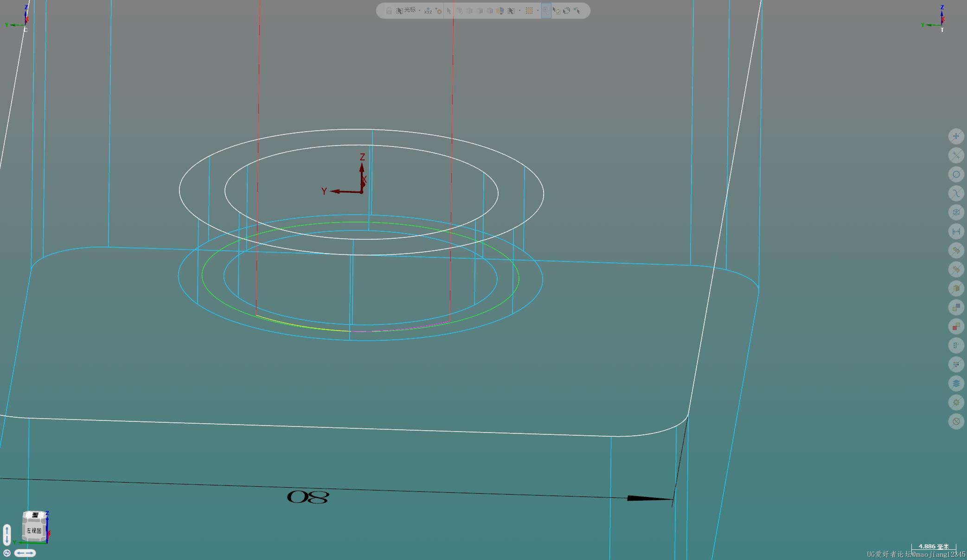The height and width of the screenshot is (560, 967).
Task: Click the blue and yellow squares icon
Action: click(956, 307)
